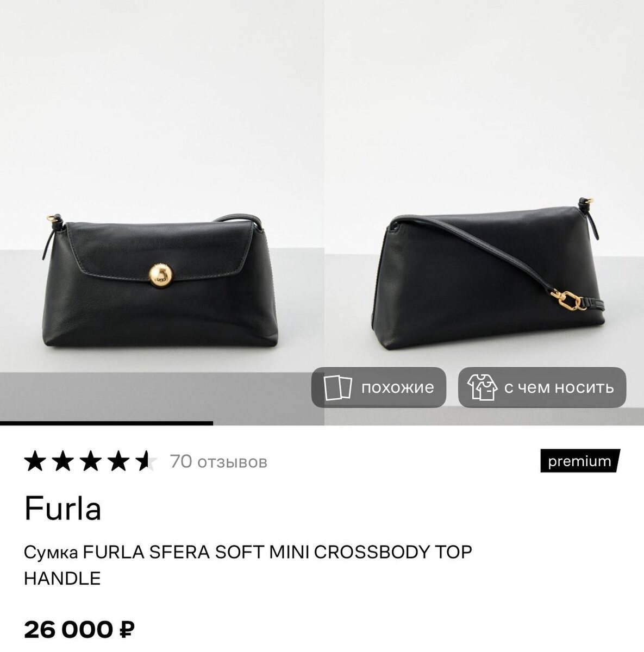Open the Furla brand page
This screenshot has width=644, height=652.
(x=63, y=509)
